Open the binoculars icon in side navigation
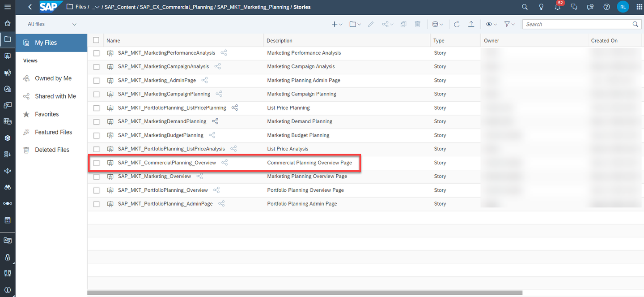644x297 pixels. (7, 187)
